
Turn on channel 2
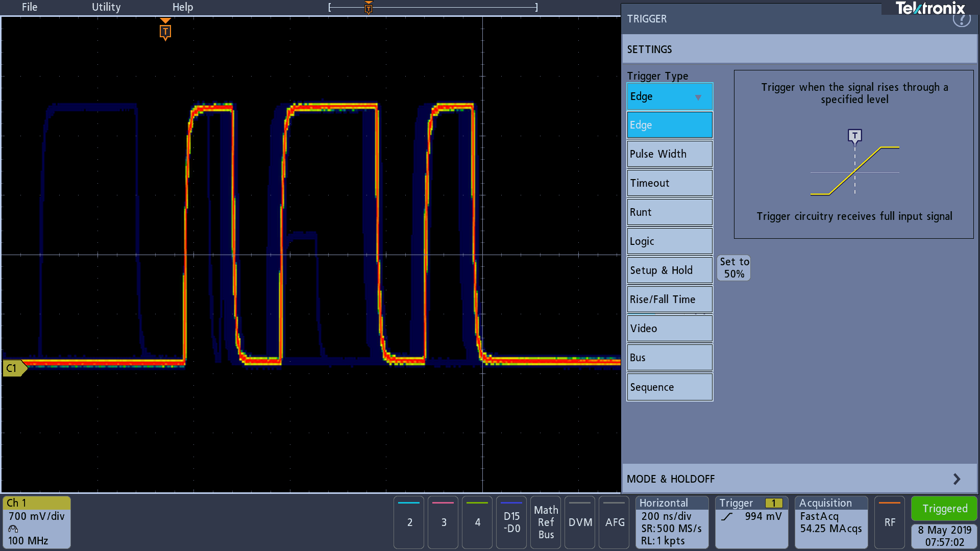409,522
